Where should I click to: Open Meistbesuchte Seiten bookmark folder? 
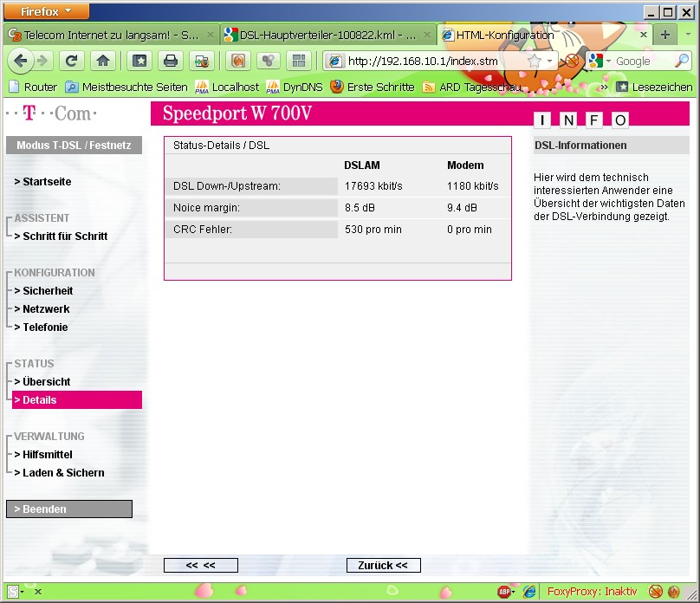click(x=126, y=87)
